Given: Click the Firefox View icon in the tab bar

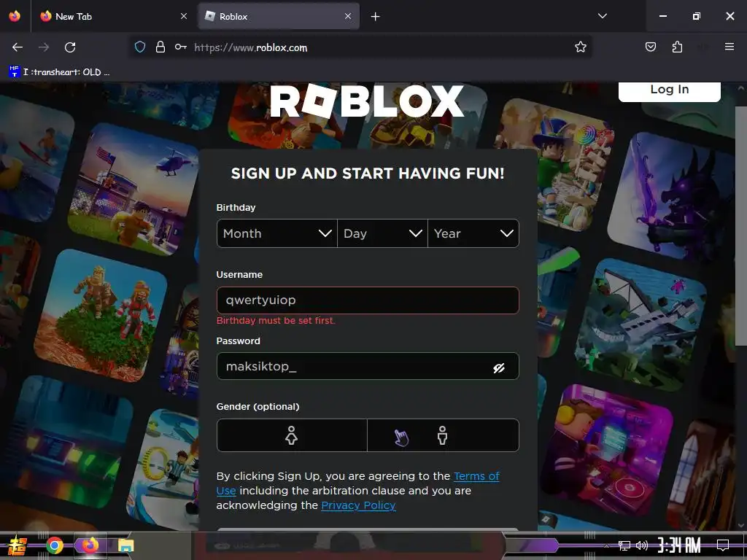Looking at the screenshot, I should [15, 16].
